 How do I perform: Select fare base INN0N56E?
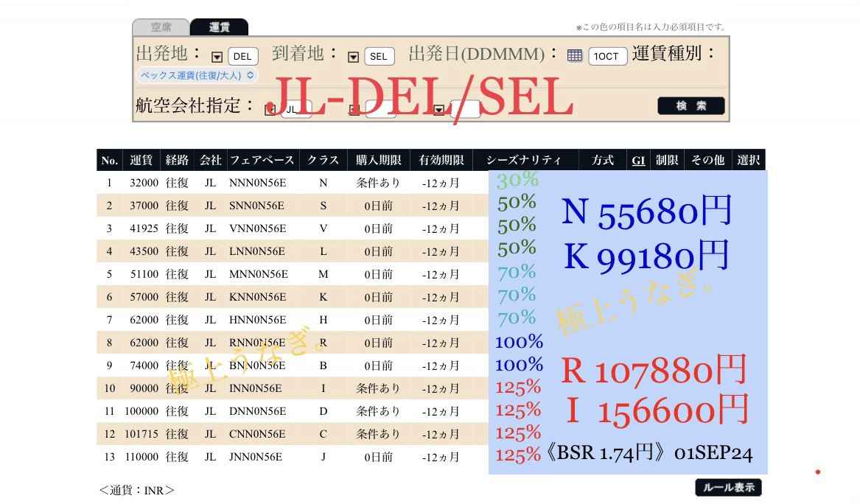pos(255,388)
